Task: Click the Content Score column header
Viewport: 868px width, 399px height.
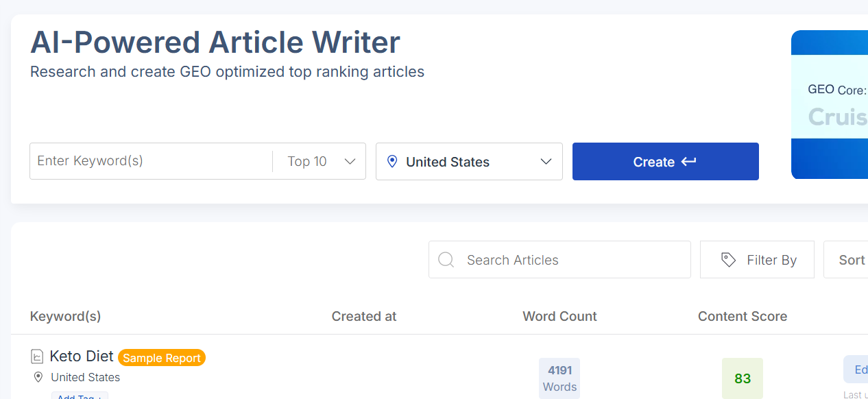Action: [x=743, y=316]
